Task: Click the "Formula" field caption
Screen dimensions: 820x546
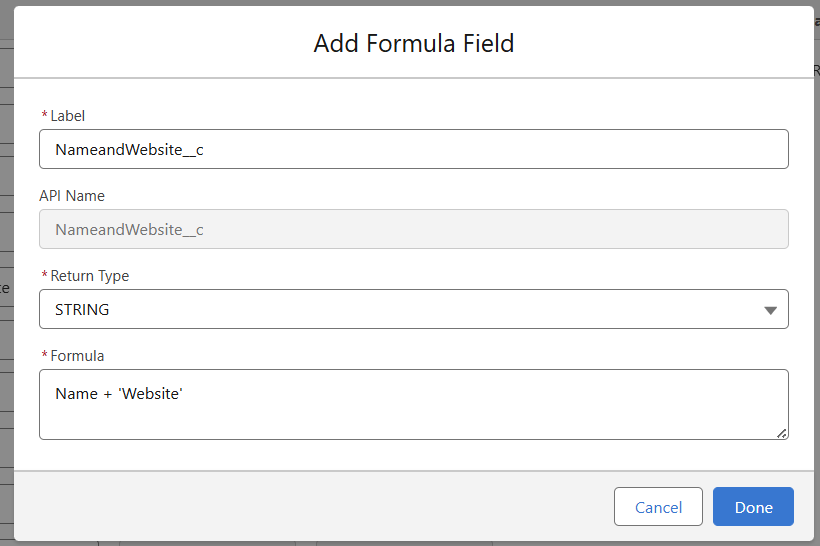Action: [x=77, y=356]
